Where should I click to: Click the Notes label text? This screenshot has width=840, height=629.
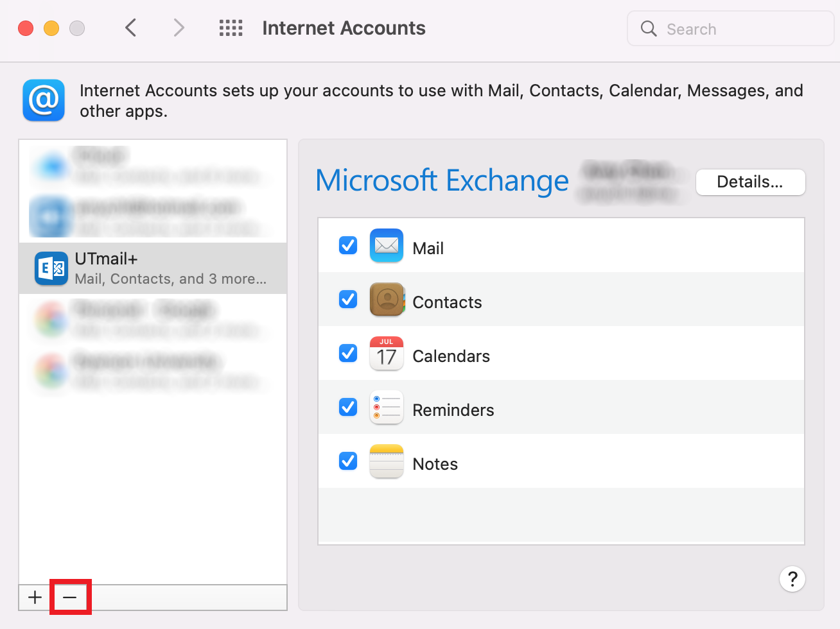(x=435, y=464)
